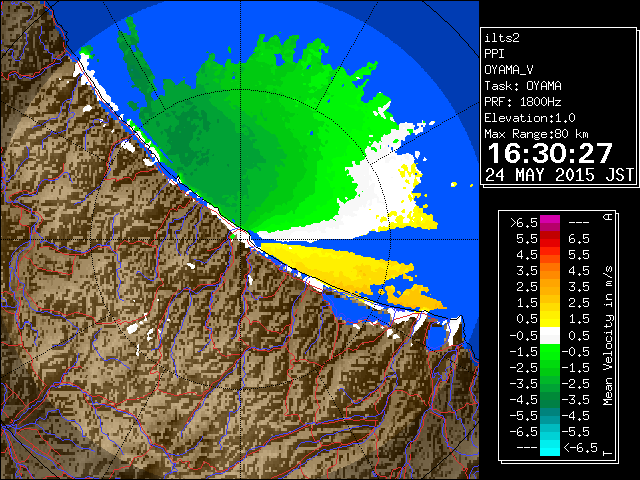This screenshot has height=480, width=640.
Task: Pick the bright yellow velocity swatch
Action: pyautogui.click(x=550, y=323)
